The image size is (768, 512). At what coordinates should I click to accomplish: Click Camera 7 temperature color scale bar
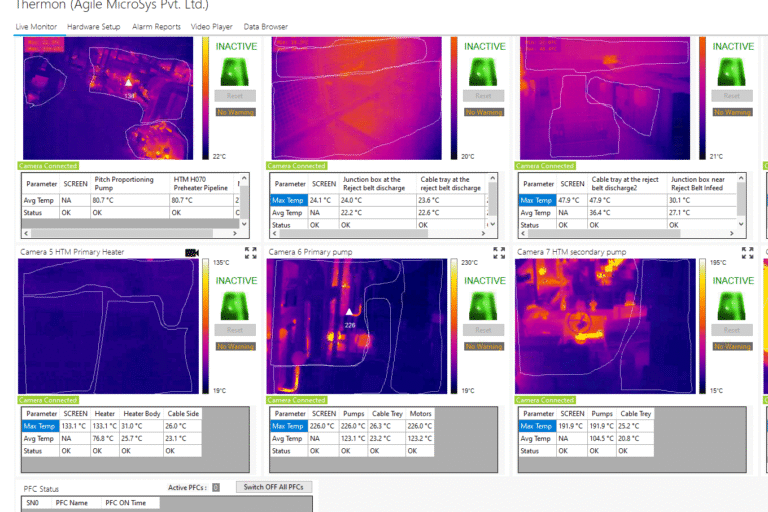[x=702, y=326]
